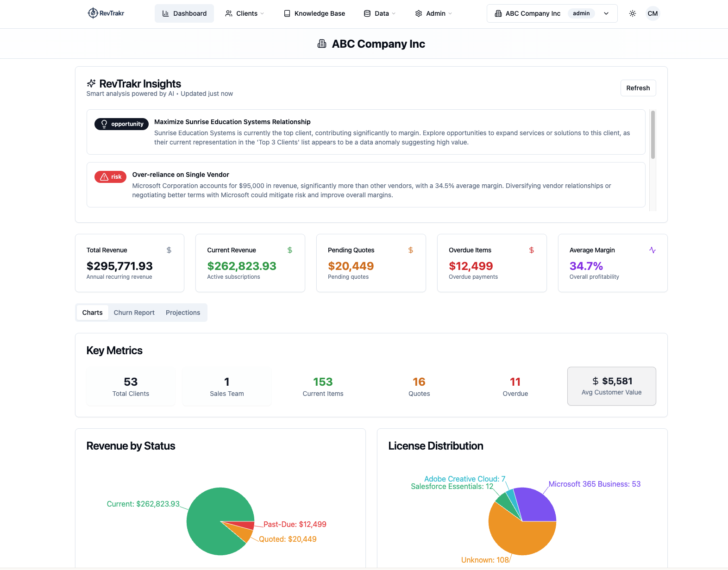Open the Over-reliance on Single Vendor insight

tap(366, 185)
